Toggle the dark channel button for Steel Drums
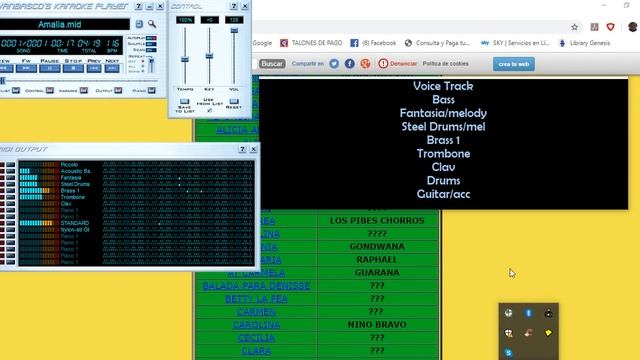Image resolution: width=640 pixels, height=360 pixels. coord(11,184)
